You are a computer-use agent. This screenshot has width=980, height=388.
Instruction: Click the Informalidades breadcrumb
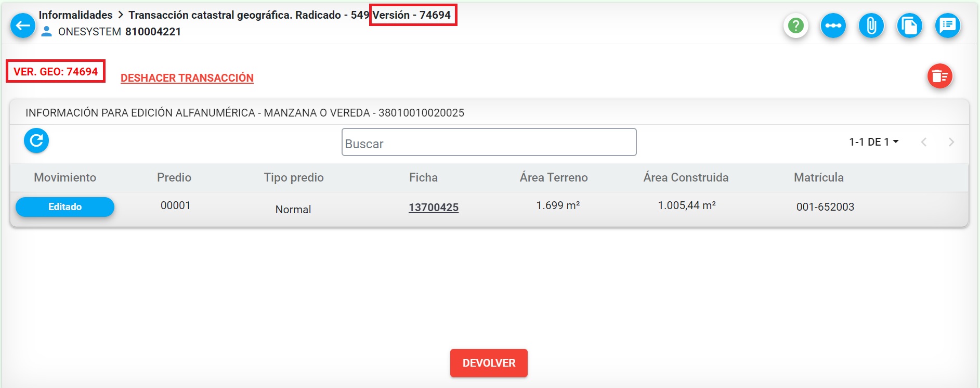[x=75, y=15]
